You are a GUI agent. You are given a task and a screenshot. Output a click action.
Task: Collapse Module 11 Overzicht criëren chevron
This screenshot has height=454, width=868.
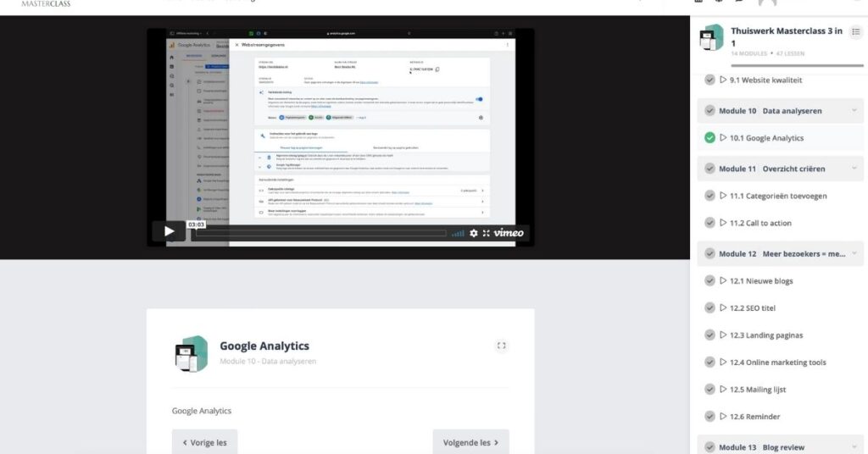click(854, 169)
